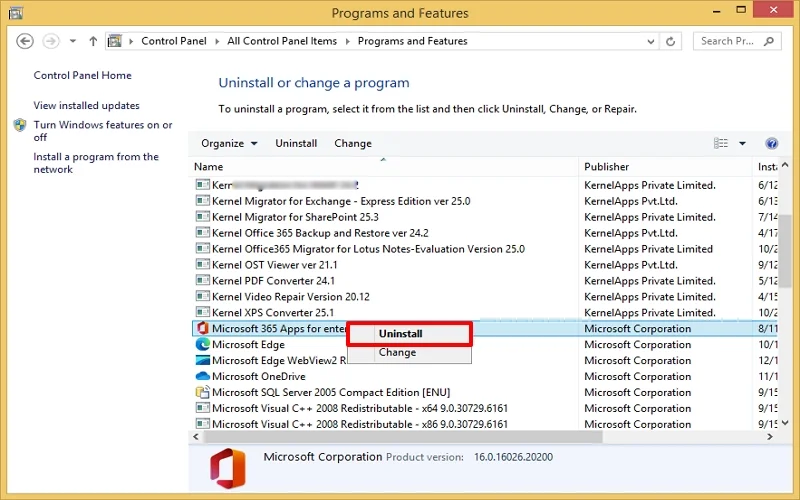The image size is (800, 500).
Task: Click the Kernel Video Repair icon
Action: pyautogui.click(x=203, y=296)
